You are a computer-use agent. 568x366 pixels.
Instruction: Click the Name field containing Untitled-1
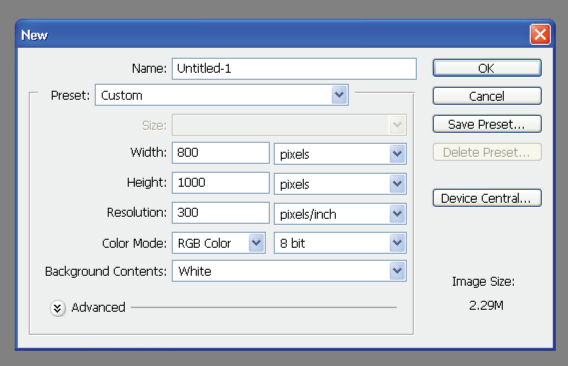[x=294, y=68]
